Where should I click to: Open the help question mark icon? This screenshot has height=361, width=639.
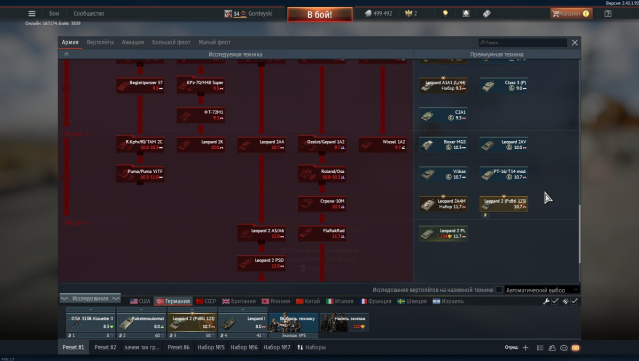[x=608, y=13]
